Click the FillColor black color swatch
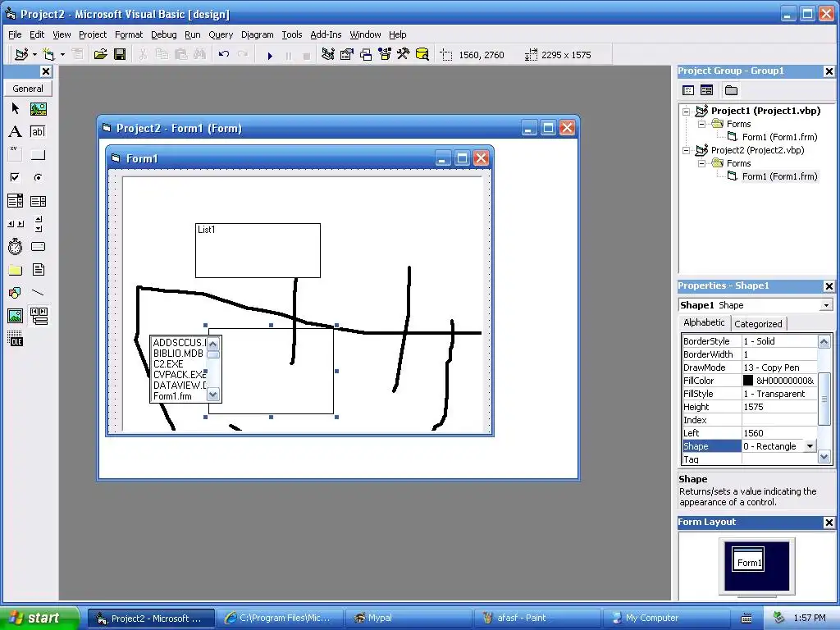The height and width of the screenshot is (630, 840). click(748, 381)
